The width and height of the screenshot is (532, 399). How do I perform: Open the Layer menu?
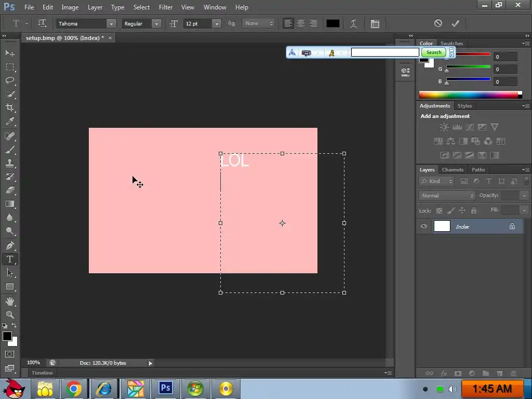pyautogui.click(x=95, y=7)
